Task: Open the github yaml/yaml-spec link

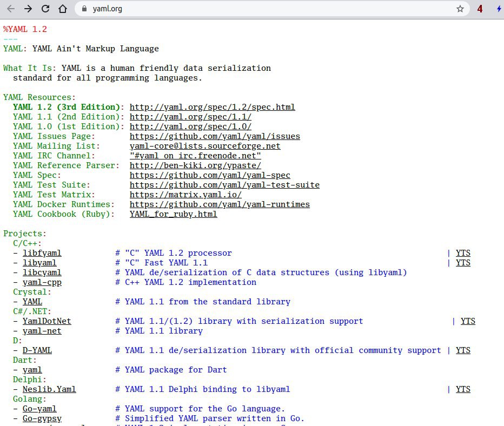Action: point(210,175)
